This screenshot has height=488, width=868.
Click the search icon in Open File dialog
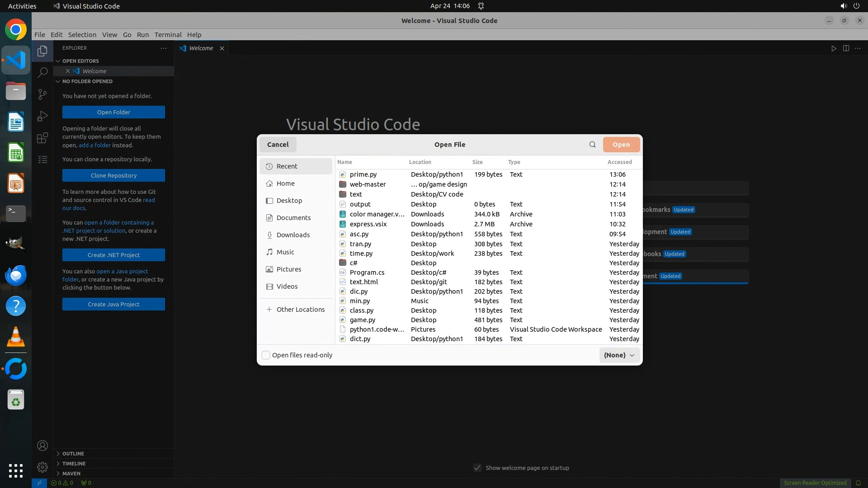tap(592, 145)
